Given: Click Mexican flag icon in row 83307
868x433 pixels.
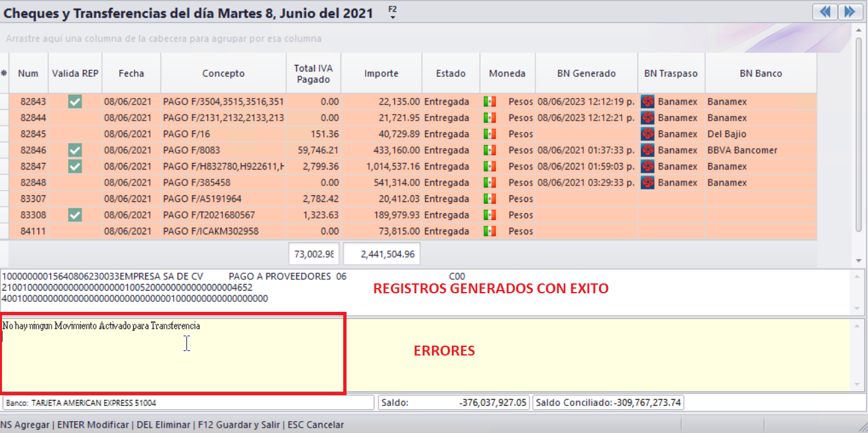Looking at the screenshot, I should click(x=490, y=199).
